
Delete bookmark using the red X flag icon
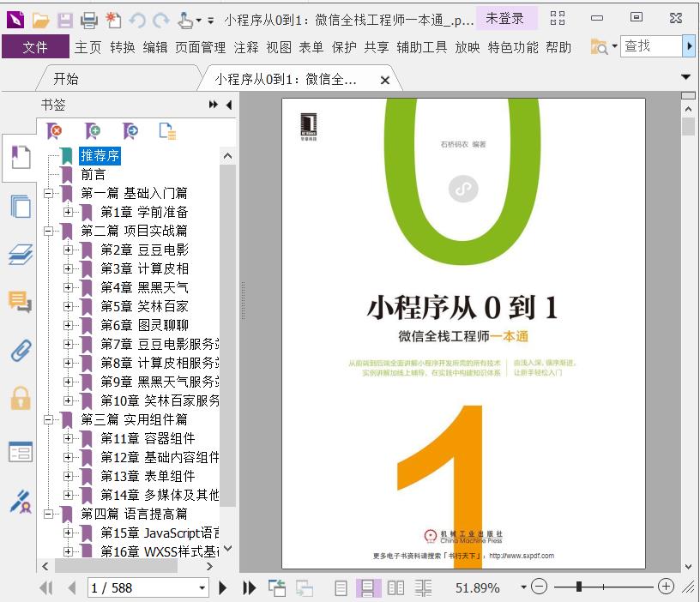click(54, 130)
